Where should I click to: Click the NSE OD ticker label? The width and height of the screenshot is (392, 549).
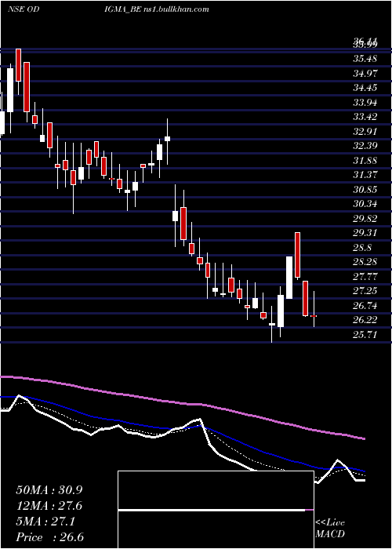[23, 9]
